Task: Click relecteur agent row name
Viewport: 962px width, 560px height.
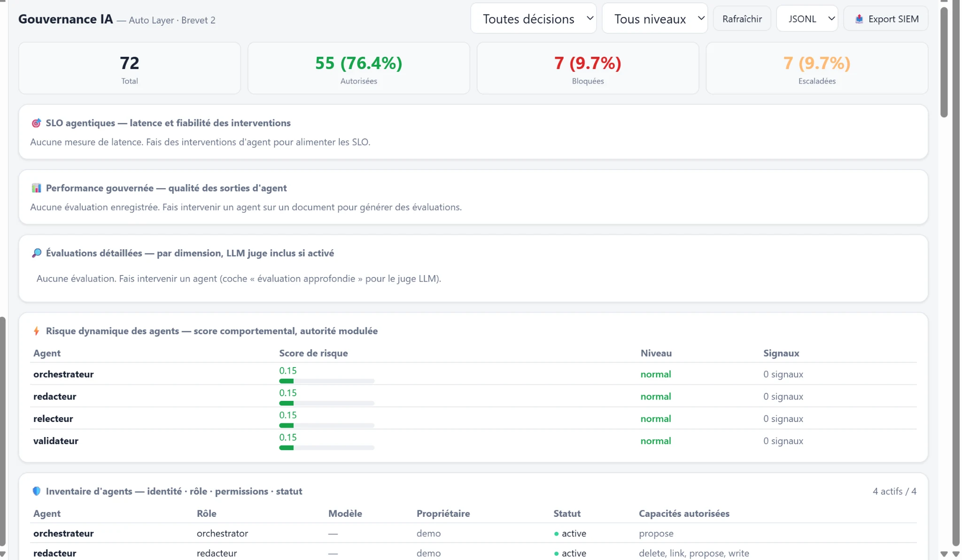Action: (53, 419)
